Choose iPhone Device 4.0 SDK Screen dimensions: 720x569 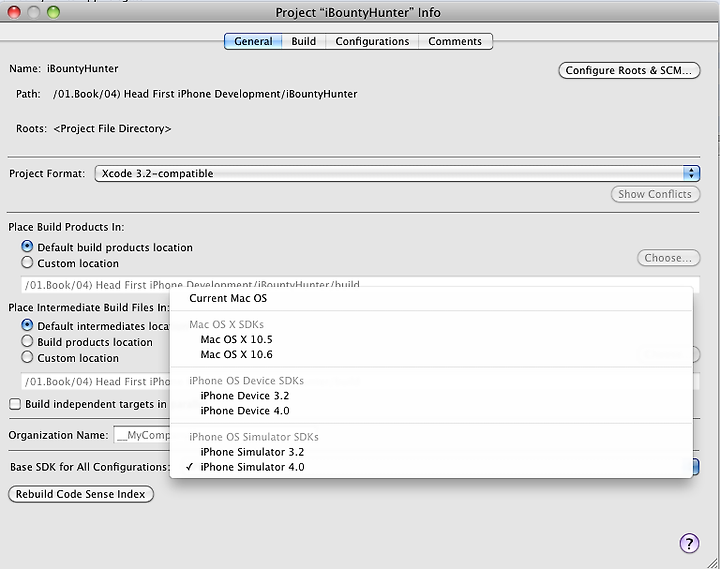click(431, 411)
